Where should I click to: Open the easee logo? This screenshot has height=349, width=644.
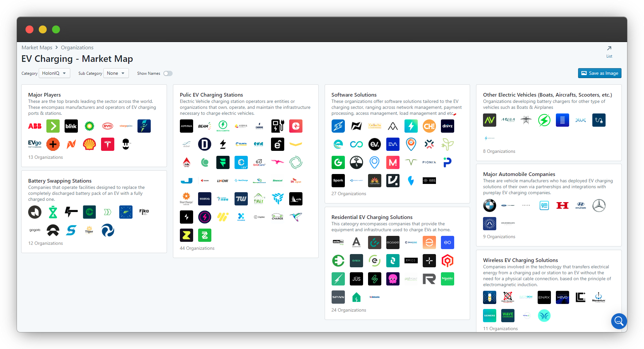click(x=393, y=242)
